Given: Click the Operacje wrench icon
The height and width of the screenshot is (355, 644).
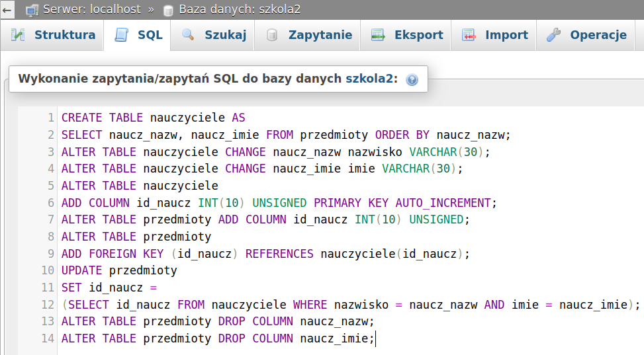Looking at the screenshot, I should click(553, 35).
